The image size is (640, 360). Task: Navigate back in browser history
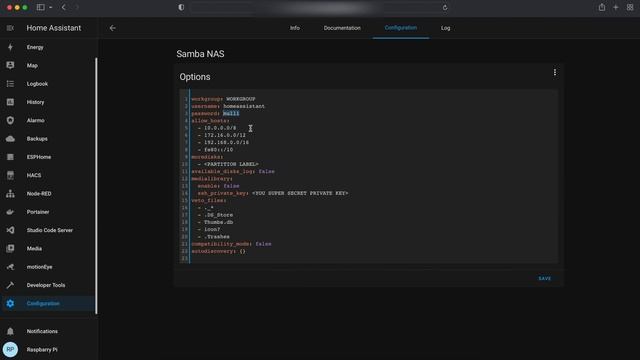coord(64,7)
